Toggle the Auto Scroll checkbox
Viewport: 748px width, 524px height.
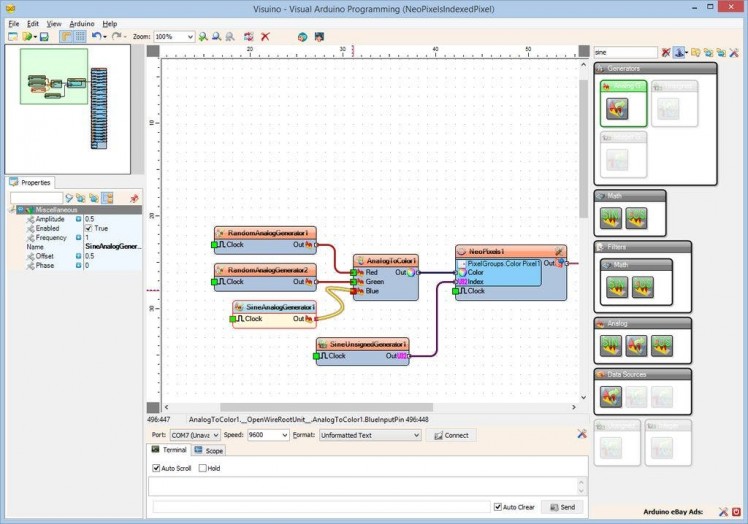pos(156,468)
